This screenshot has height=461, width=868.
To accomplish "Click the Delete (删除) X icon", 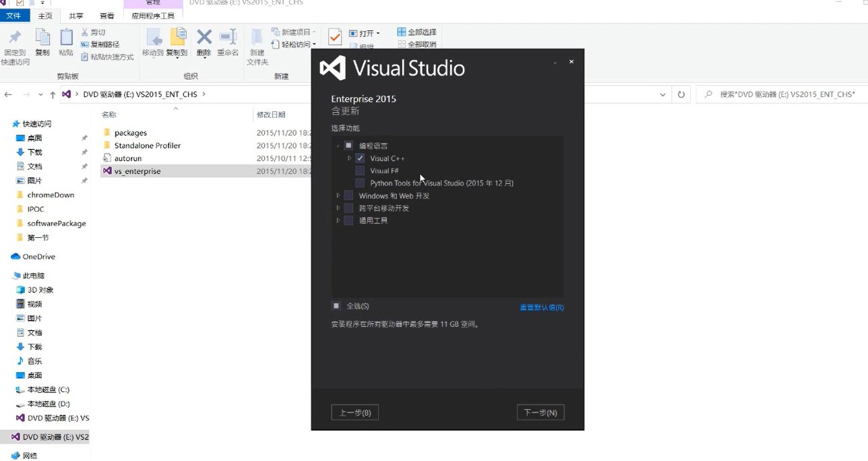I will pyautogui.click(x=204, y=38).
